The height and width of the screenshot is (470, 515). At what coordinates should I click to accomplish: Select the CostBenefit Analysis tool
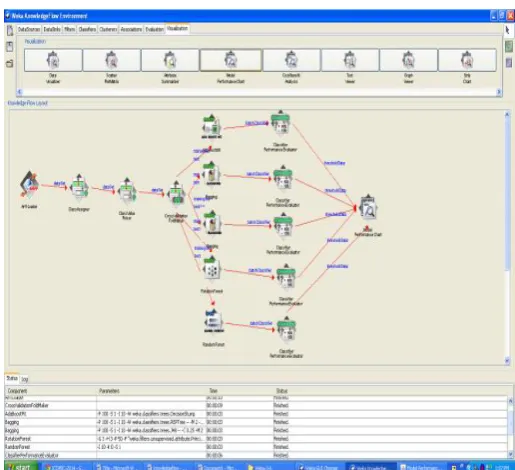tap(291, 60)
